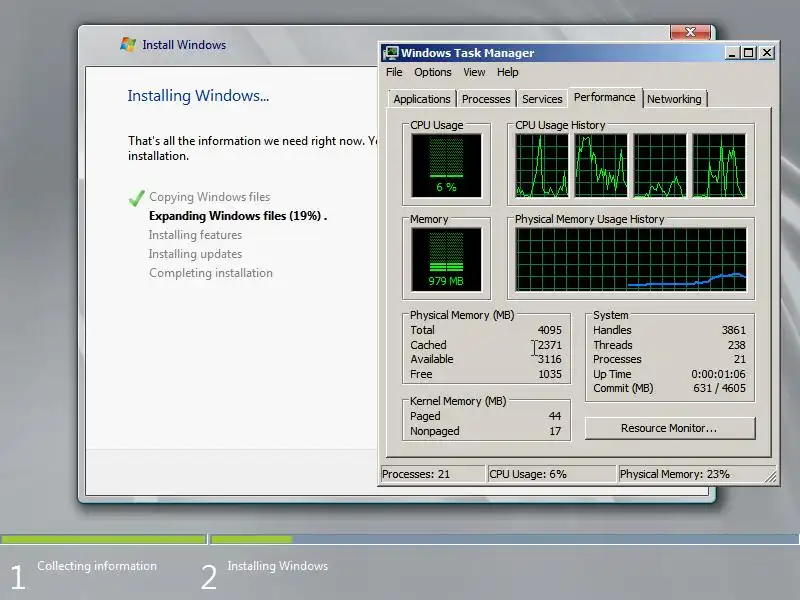
Task: Click the Up Time value 0:00:01:06
Action: pos(718,374)
